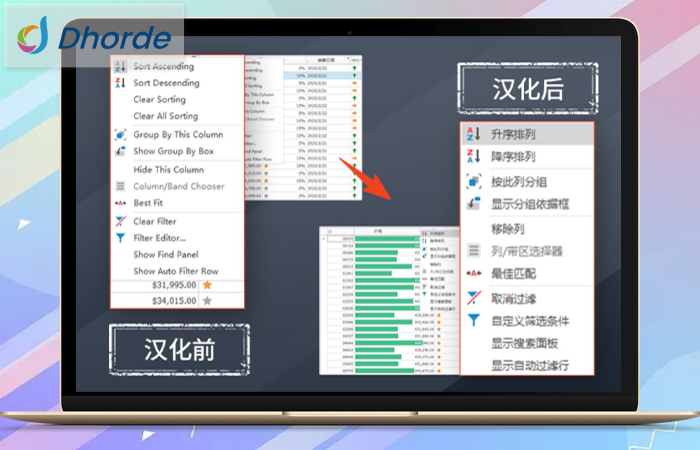
Task: Click the Dhorde logo
Action: 94,36
